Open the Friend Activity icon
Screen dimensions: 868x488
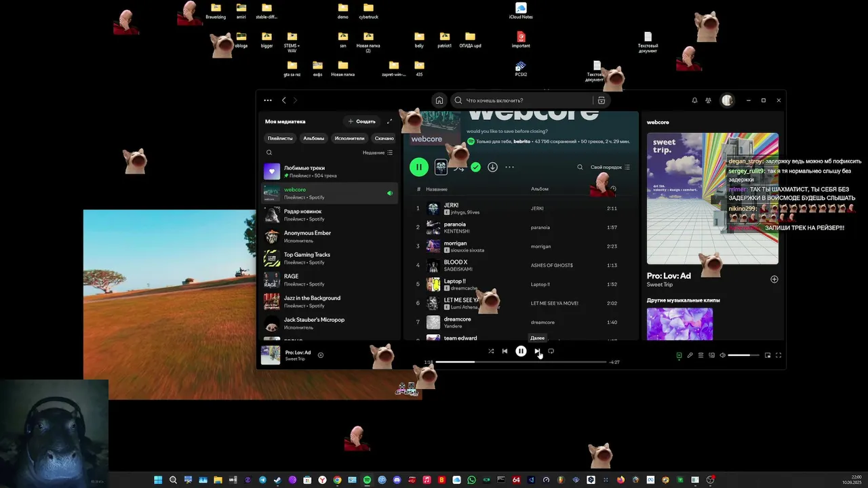tap(709, 100)
